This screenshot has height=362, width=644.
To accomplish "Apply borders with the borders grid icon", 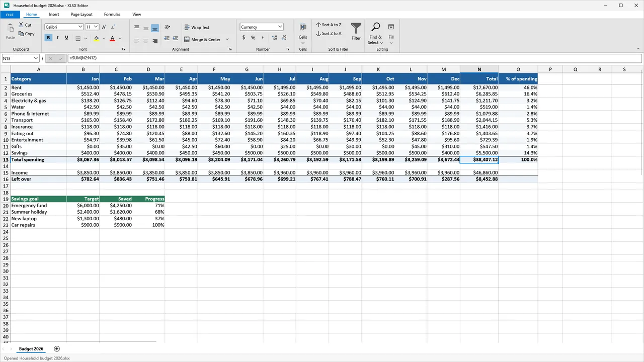I will click(x=78, y=38).
